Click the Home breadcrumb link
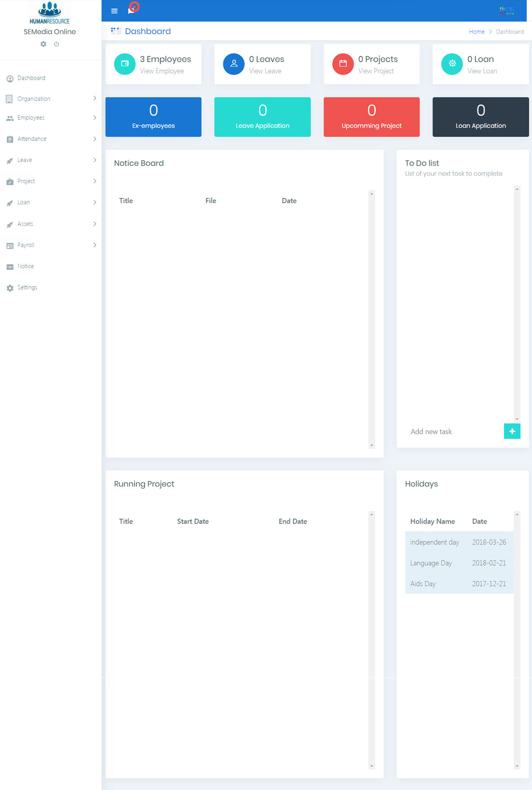The width and height of the screenshot is (532, 790). 477,32
